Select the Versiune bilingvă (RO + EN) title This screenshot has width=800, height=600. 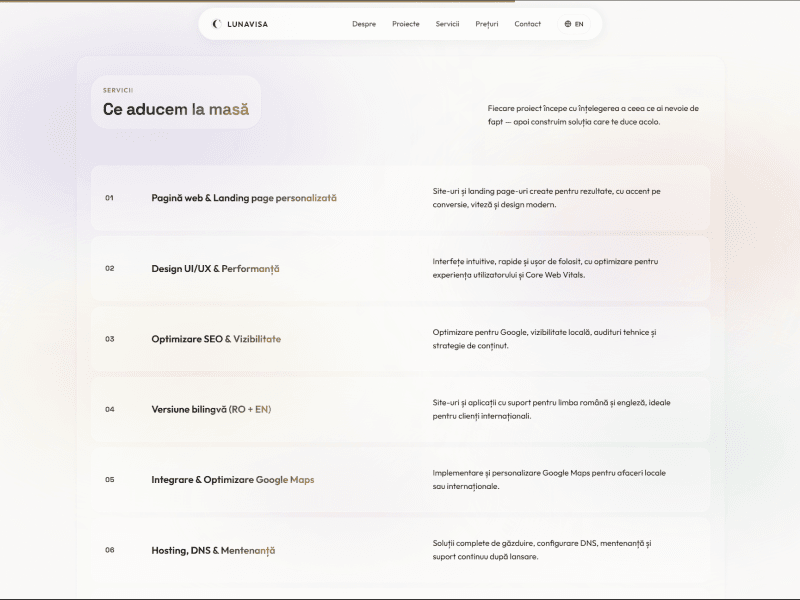click(211, 409)
